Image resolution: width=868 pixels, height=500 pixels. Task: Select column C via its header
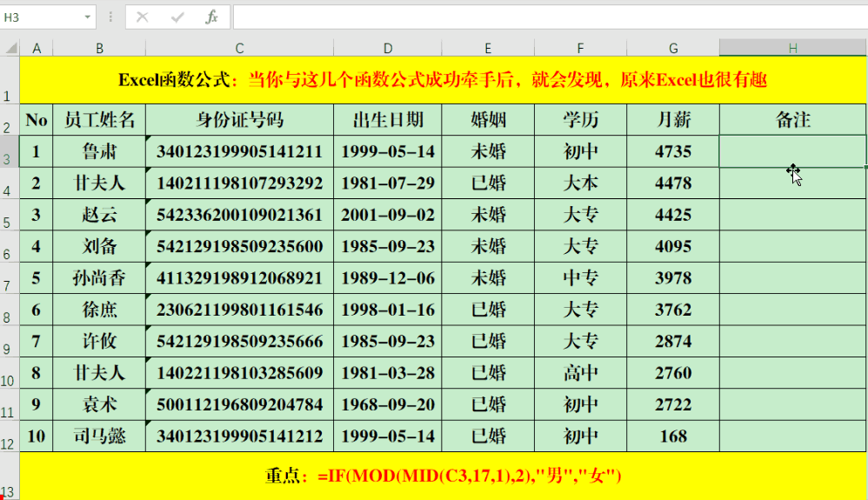pos(239,49)
